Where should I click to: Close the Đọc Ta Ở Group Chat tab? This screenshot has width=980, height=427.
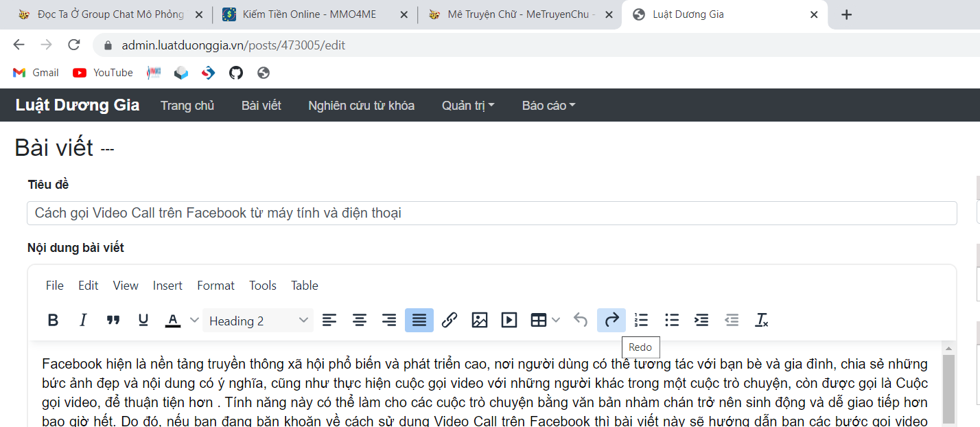click(198, 14)
